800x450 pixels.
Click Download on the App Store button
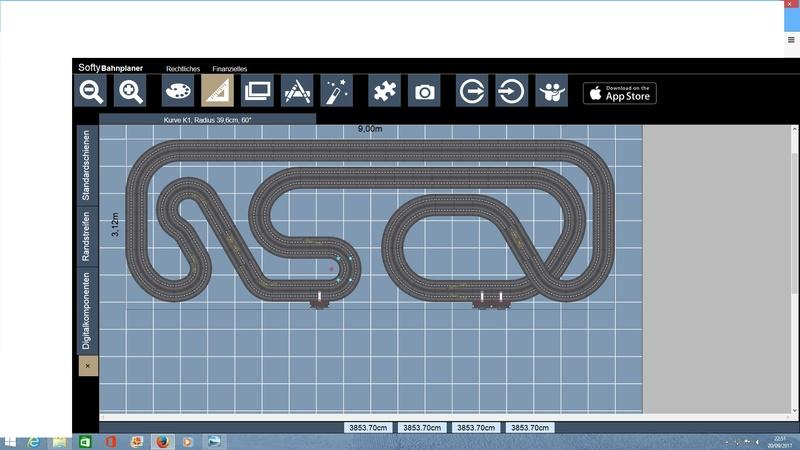click(x=620, y=93)
